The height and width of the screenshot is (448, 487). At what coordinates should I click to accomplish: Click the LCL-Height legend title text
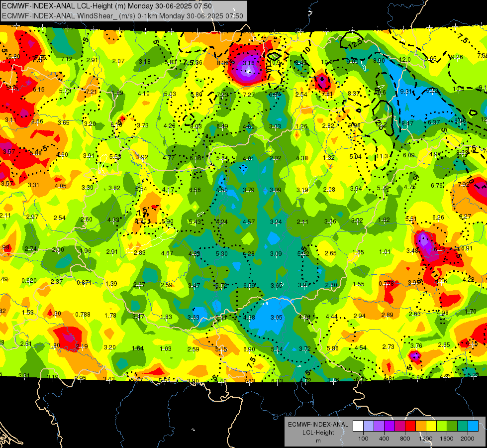click(318, 433)
